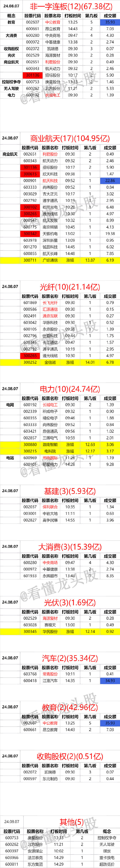Click the 重卡换电 concept cell

click(x=107, y=857)
